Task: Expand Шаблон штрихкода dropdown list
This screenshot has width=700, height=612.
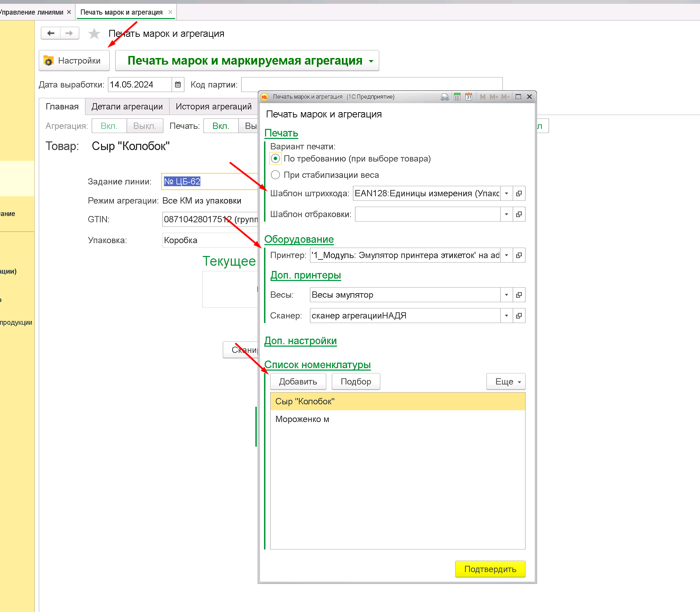Action: [x=506, y=193]
